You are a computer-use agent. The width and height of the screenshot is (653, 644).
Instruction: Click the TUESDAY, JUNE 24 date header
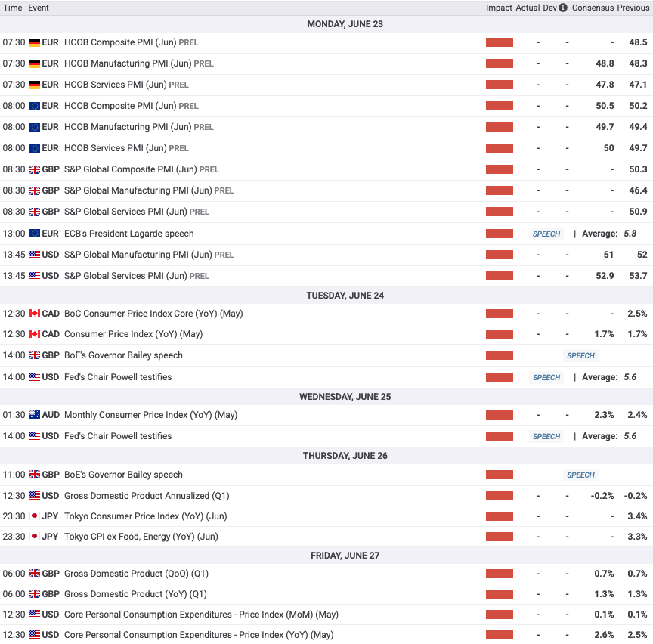345,296
